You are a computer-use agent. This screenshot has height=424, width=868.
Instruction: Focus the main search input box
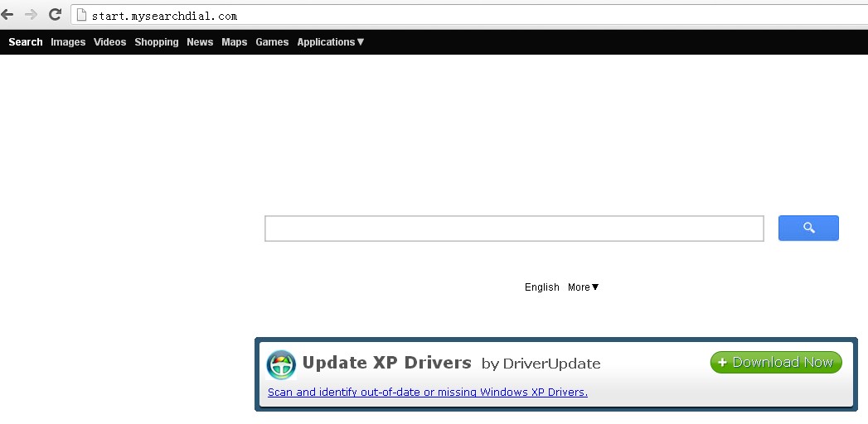(x=514, y=229)
